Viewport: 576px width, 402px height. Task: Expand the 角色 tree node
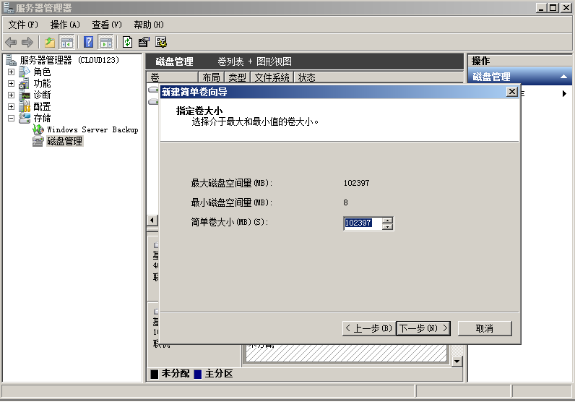(x=11, y=72)
